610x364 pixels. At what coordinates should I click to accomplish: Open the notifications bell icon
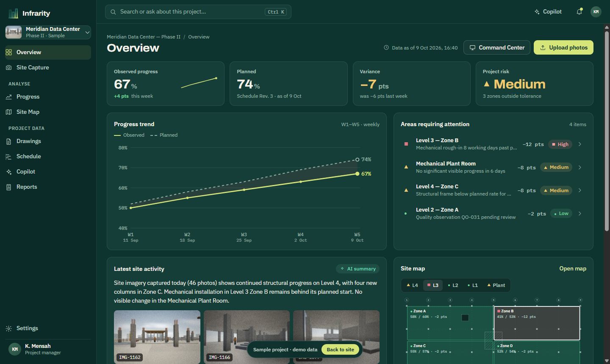point(579,12)
